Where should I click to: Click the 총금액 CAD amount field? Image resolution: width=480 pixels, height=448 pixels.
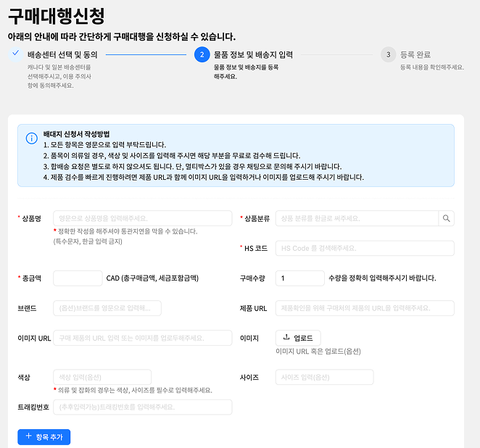[x=78, y=278]
